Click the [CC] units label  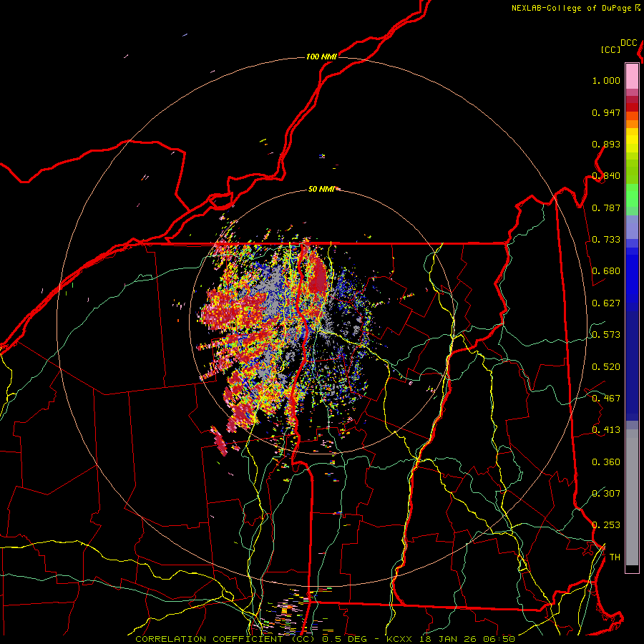click(x=611, y=49)
